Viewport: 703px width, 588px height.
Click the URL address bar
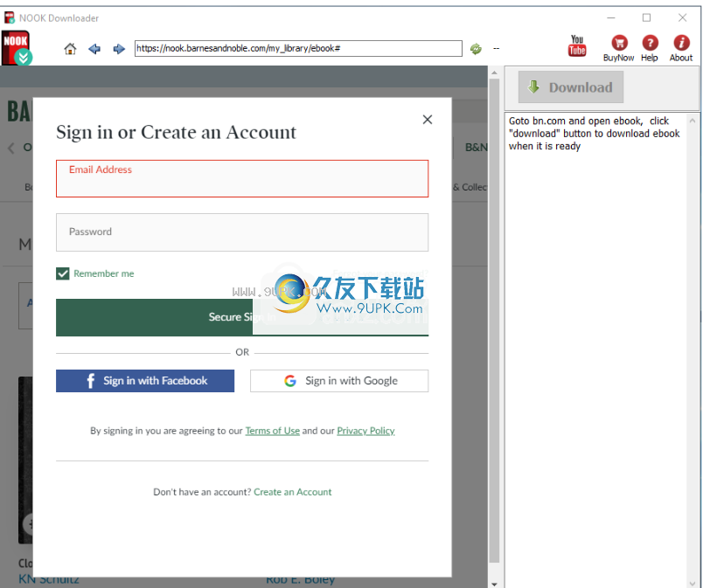pyautogui.click(x=298, y=48)
